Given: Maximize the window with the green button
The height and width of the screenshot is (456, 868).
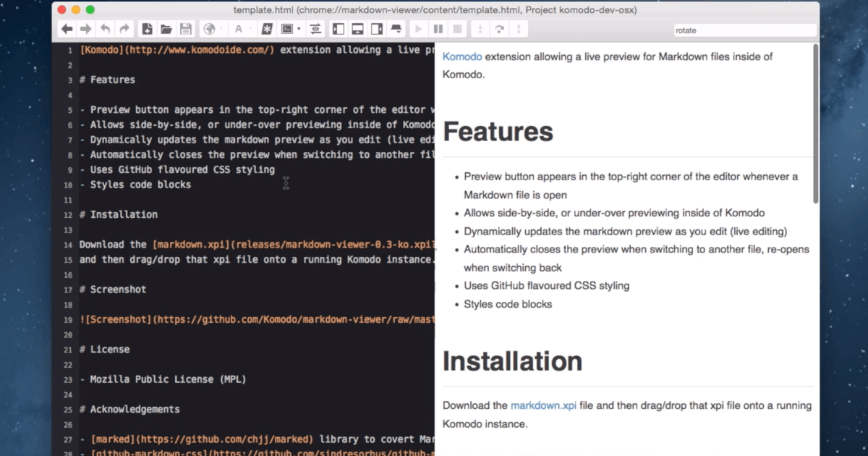Looking at the screenshot, I should coord(90,9).
